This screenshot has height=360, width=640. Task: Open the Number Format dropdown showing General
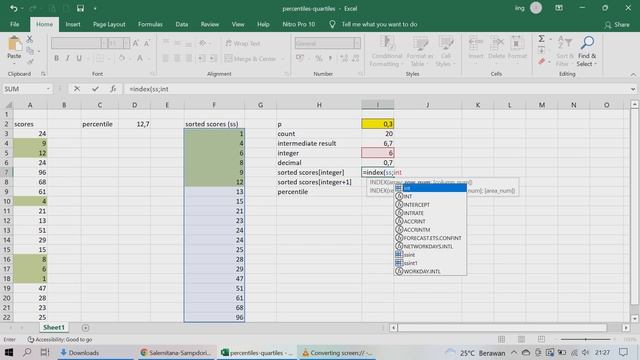click(357, 43)
